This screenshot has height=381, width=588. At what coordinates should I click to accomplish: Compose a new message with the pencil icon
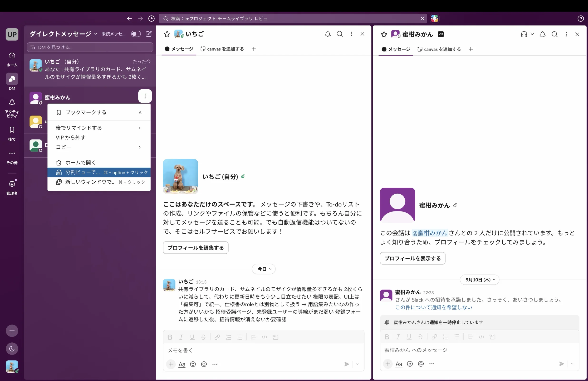pyautogui.click(x=149, y=34)
